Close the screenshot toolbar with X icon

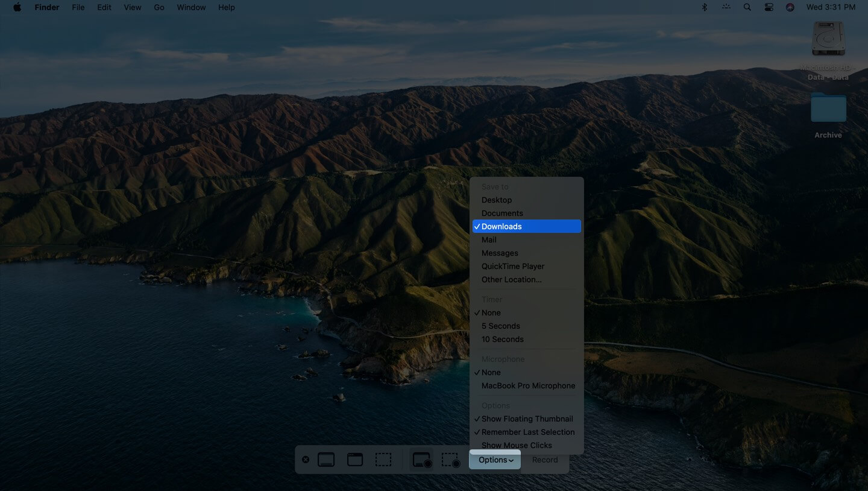tap(306, 460)
